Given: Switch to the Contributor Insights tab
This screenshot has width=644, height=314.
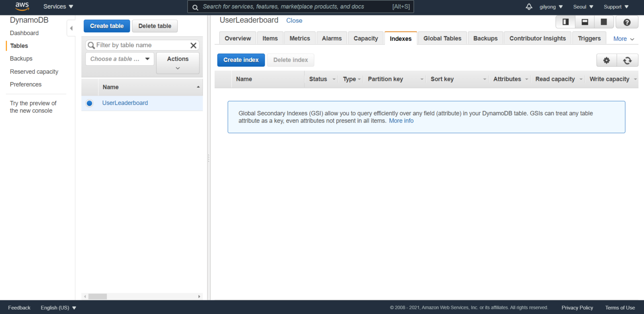Looking at the screenshot, I should (538, 38).
